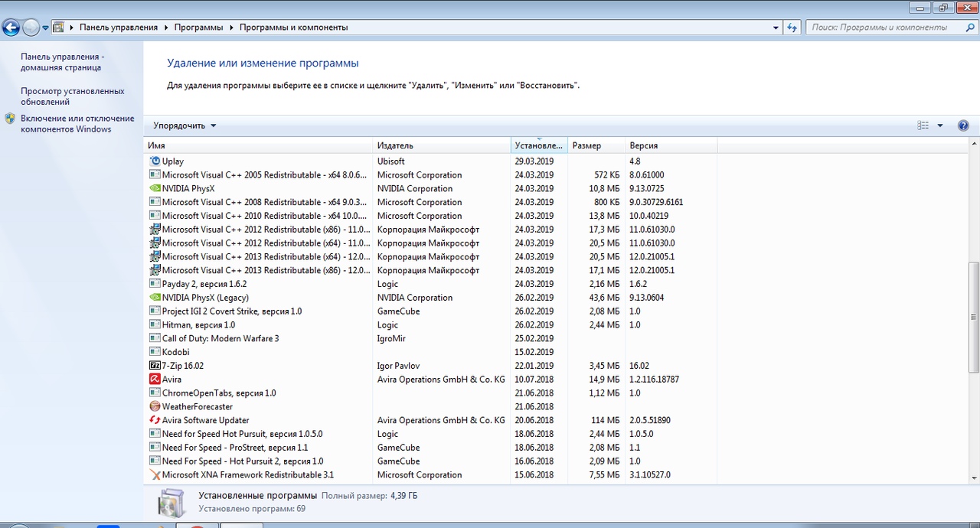
Task: Select Need For Speed - Hot Pursuit 2 row
Action: (430, 461)
